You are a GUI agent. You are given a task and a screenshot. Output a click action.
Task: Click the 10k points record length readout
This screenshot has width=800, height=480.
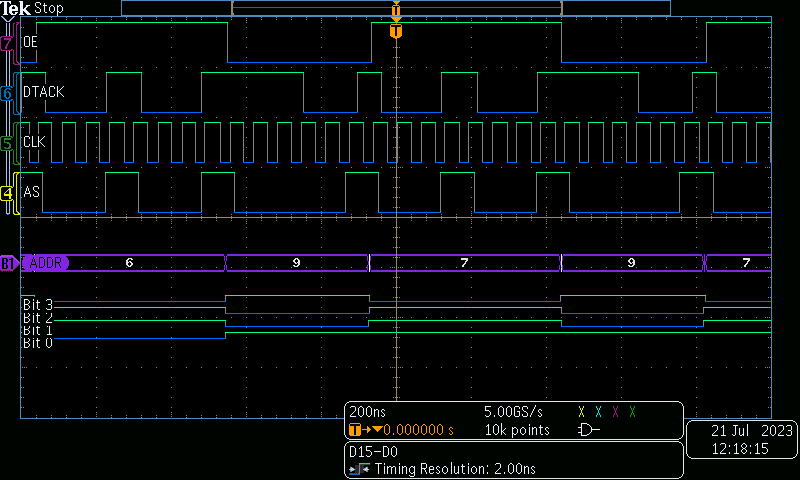point(517,430)
